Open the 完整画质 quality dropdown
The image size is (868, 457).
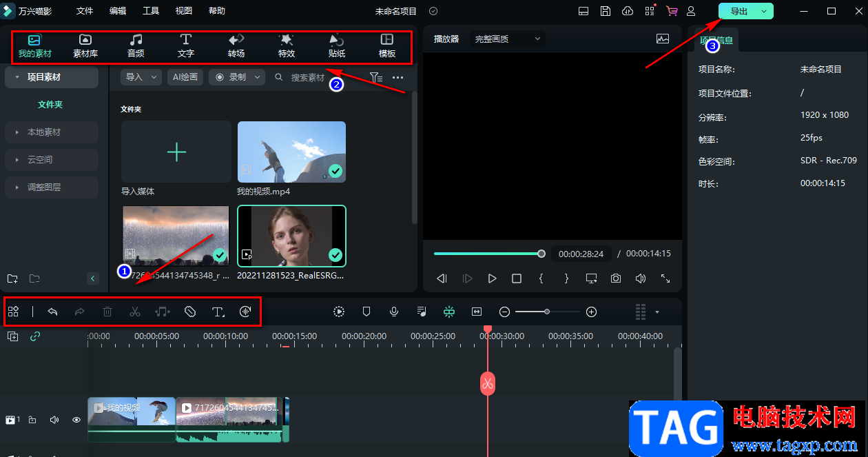pyautogui.click(x=508, y=39)
